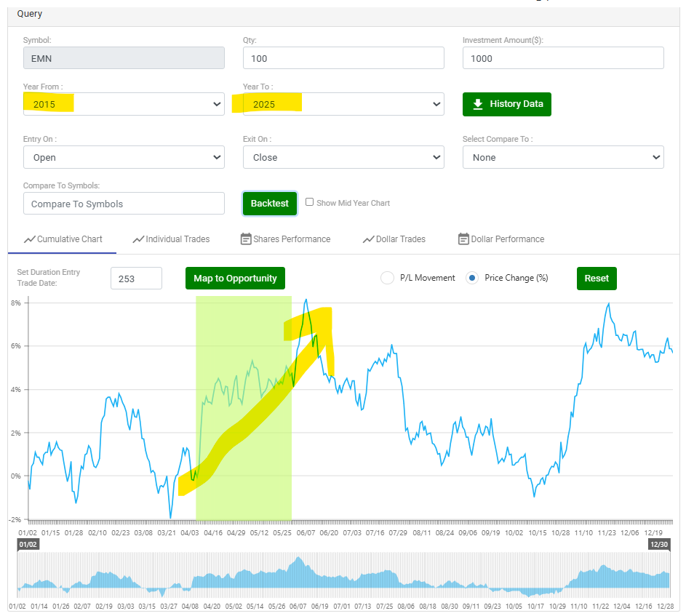The height and width of the screenshot is (616, 686).
Task: Download data with the History Data button
Action: click(x=506, y=104)
